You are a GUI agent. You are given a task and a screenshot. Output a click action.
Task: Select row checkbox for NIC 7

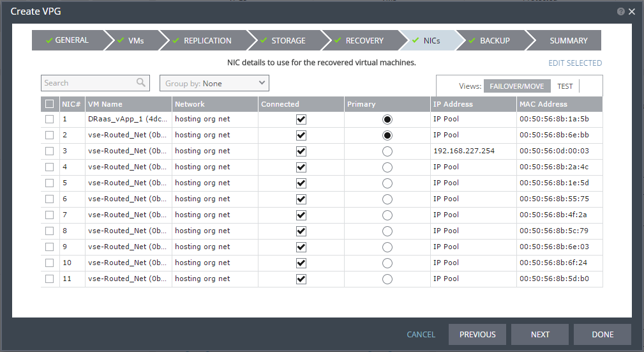tap(50, 215)
